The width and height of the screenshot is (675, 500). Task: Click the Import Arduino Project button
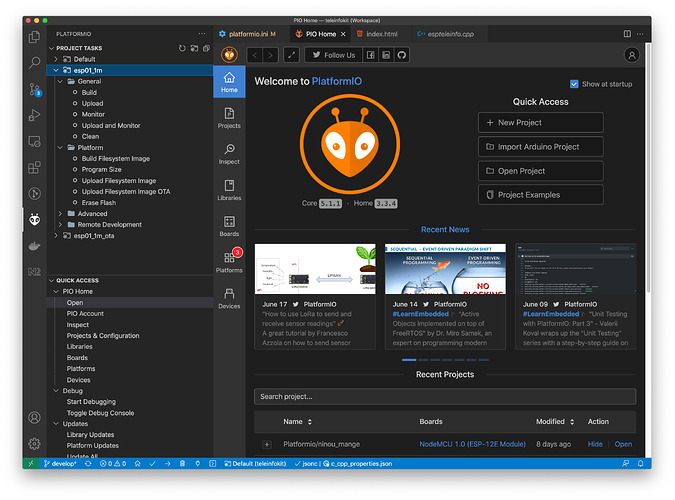(x=541, y=147)
